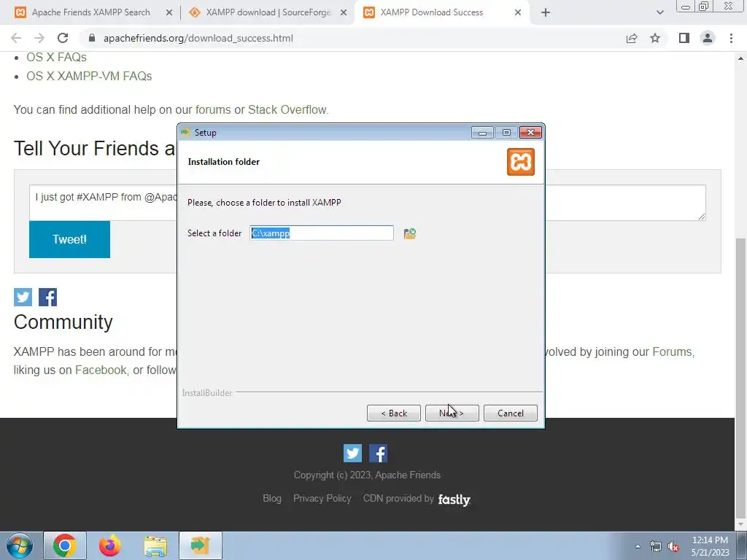Open Windows Explorer from taskbar
747x560 pixels.
click(155, 545)
